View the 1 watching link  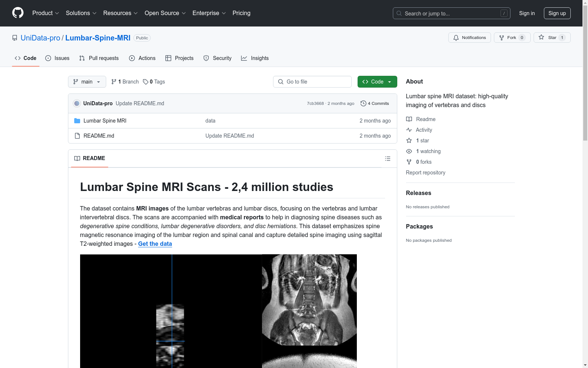[x=423, y=151]
